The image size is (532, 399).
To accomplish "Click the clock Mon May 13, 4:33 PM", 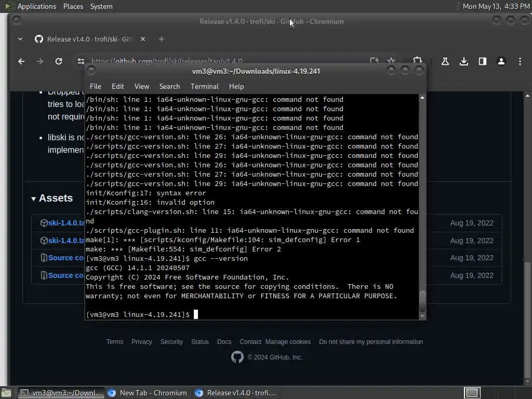I will pyautogui.click(x=496, y=6).
